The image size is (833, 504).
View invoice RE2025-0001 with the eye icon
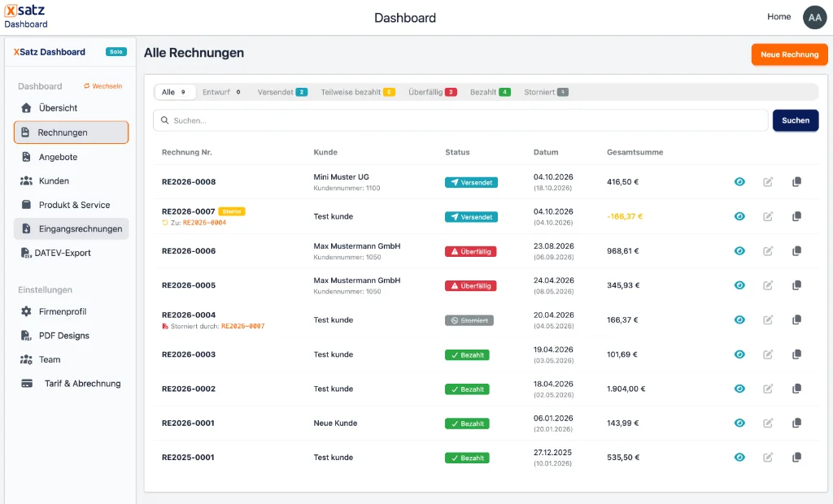pyautogui.click(x=739, y=458)
